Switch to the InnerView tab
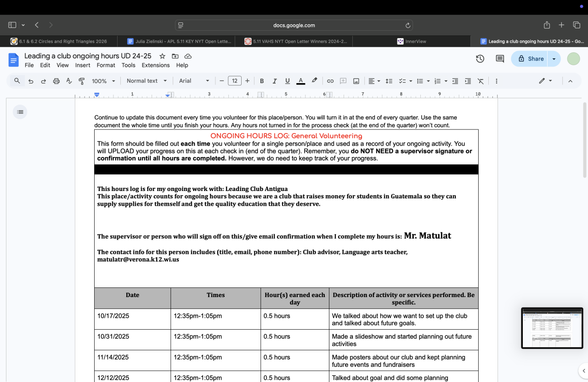The image size is (588, 382). point(412,41)
